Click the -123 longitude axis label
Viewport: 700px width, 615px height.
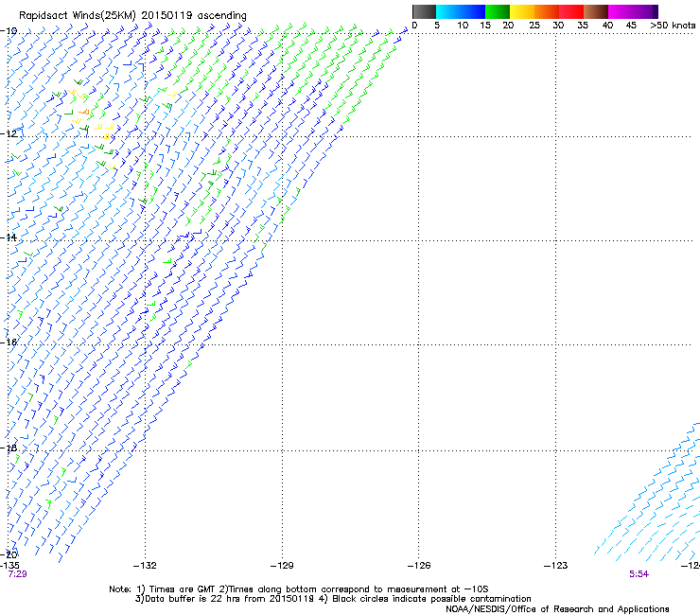(x=556, y=566)
